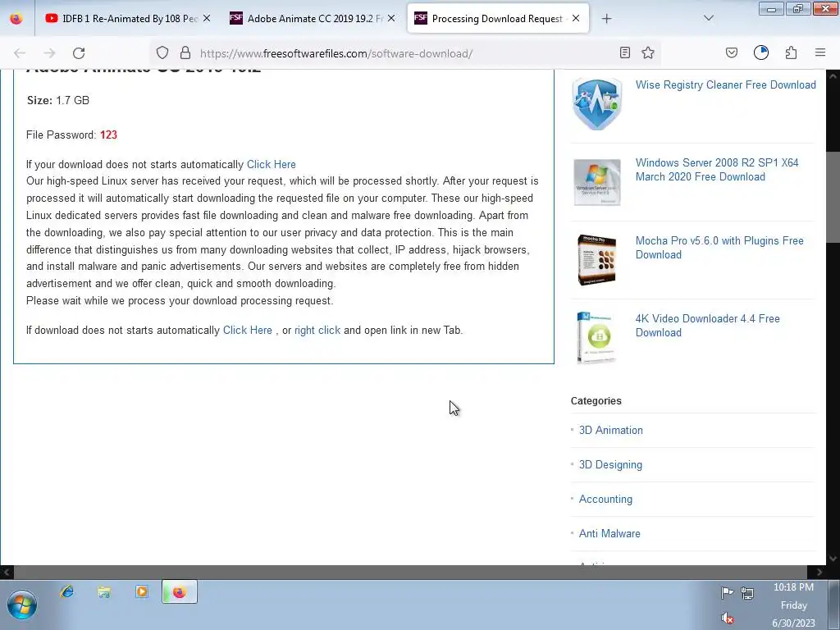
Task: Click the horizontal scrollbar left arrow
Action: pyautogui.click(x=7, y=572)
